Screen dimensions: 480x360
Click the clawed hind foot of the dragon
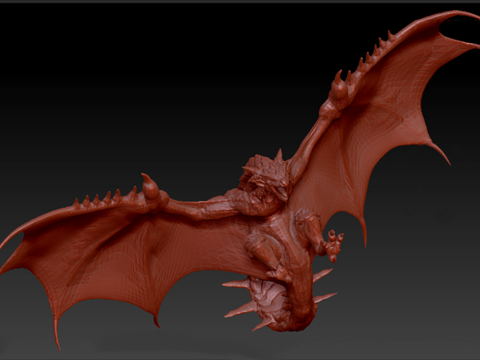click(332, 246)
